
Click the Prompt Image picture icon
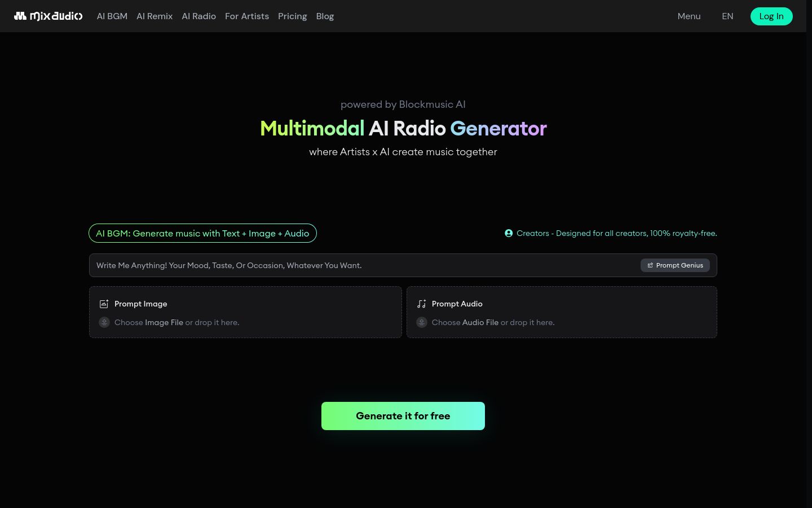click(x=104, y=304)
